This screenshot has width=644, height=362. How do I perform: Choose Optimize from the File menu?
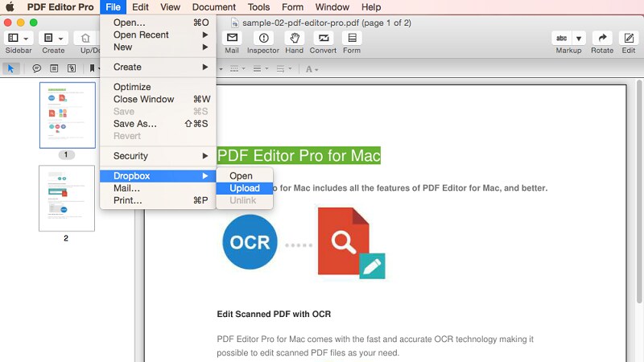[x=158, y=87]
